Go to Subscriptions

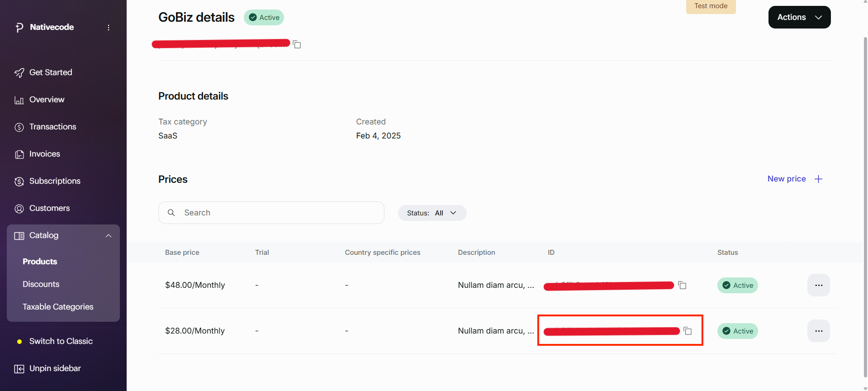(55, 181)
